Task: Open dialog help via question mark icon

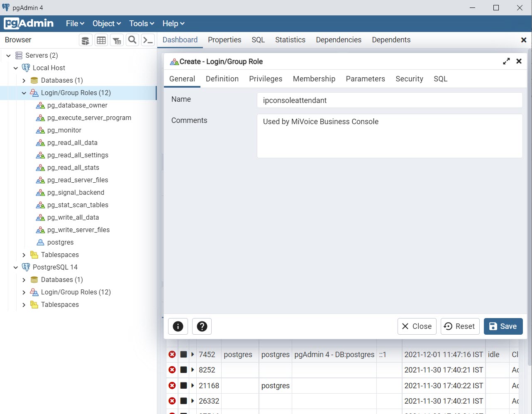Action: coord(202,326)
